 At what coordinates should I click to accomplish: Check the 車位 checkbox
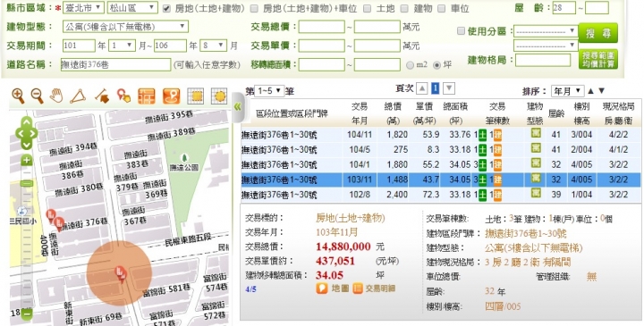coord(442,9)
